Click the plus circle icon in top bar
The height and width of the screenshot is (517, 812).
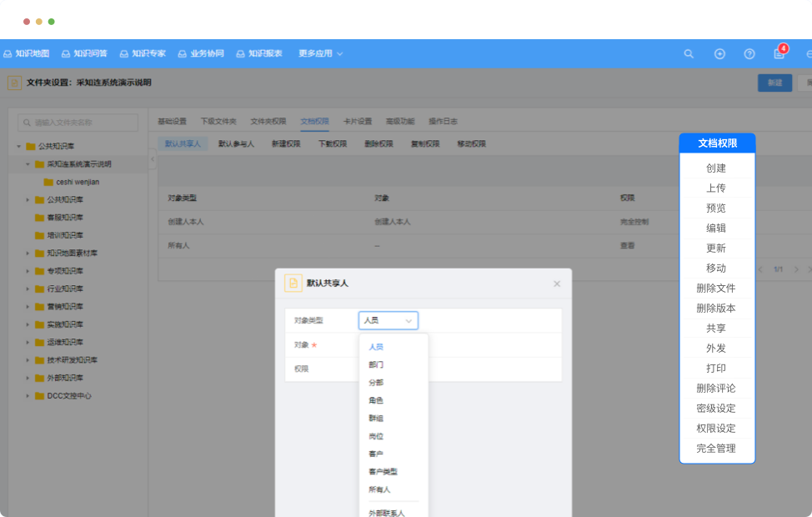click(719, 53)
